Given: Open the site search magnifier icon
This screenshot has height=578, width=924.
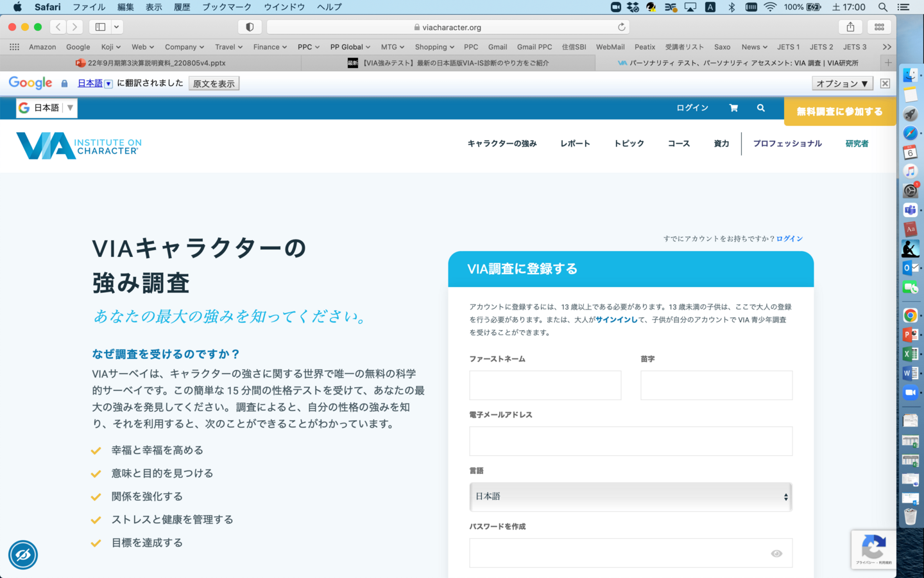Looking at the screenshot, I should pyautogui.click(x=761, y=108).
